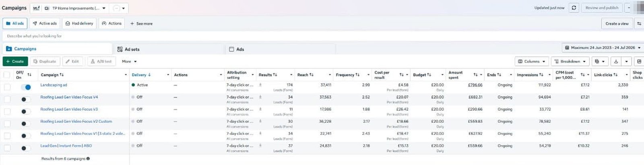The image size is (644, 165).
Task: Click the info icon beside Results from 6 campaigns
Action: (88, 159)
